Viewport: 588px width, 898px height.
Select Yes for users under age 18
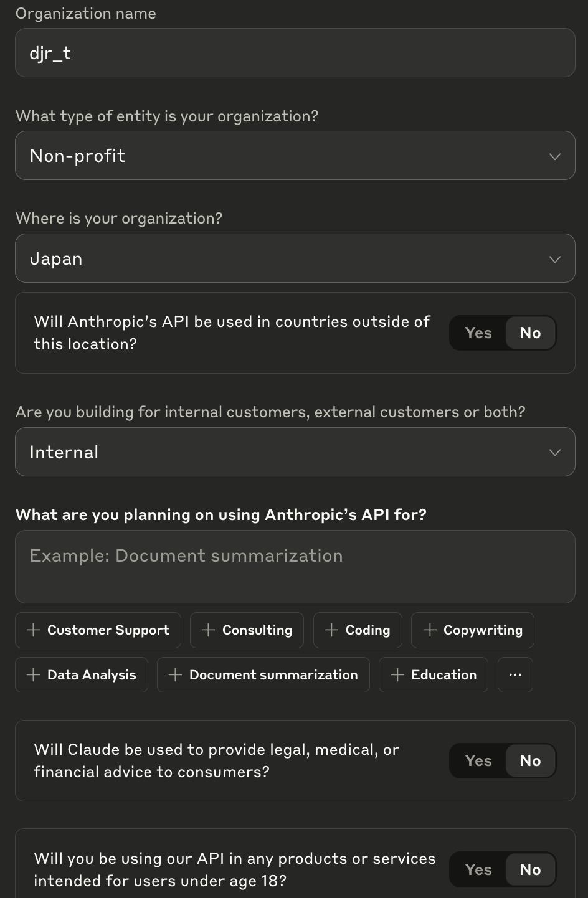[478, 870]
